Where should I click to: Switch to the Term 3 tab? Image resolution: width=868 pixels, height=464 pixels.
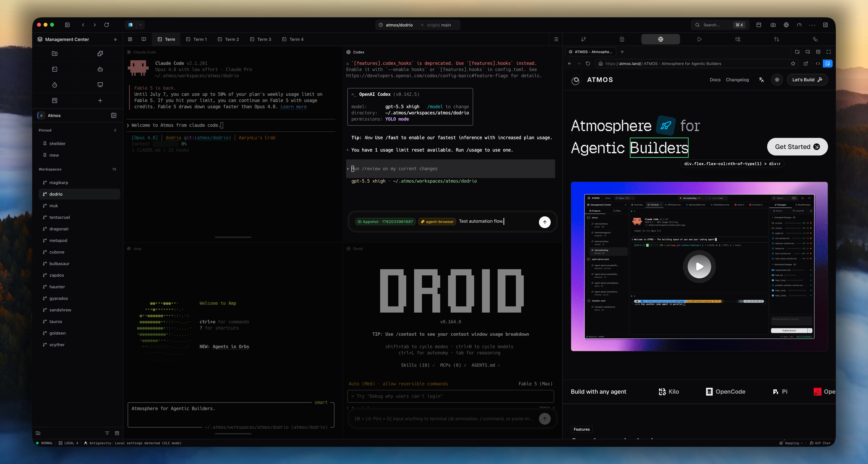(x=261, y=39)
